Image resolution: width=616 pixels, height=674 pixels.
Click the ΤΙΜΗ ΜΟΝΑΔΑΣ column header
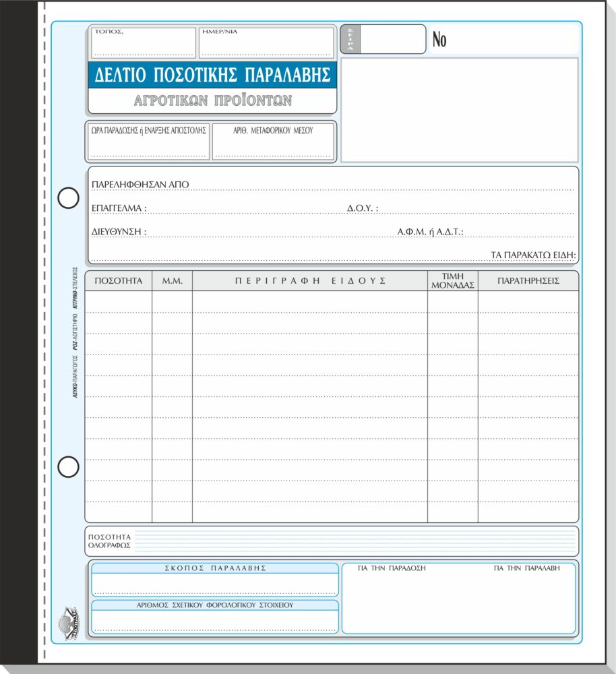pos(453,280)
